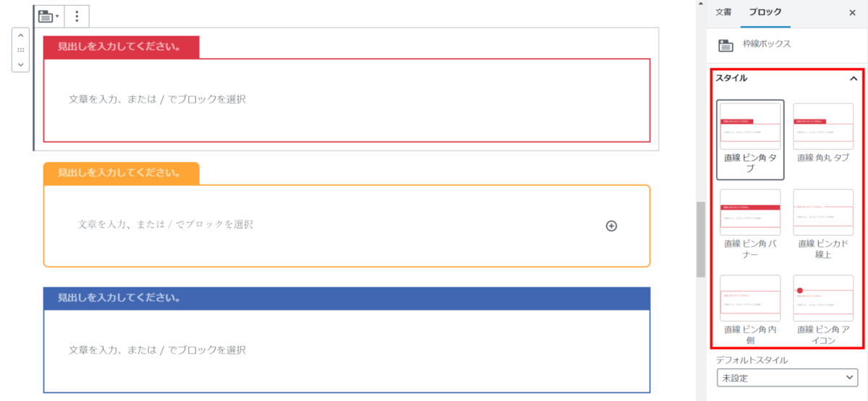The width and height of the screenshot is (868, 401).
Task: Open the block options three-dot menu
Action: pyautogui.click(x=77, y=16)
